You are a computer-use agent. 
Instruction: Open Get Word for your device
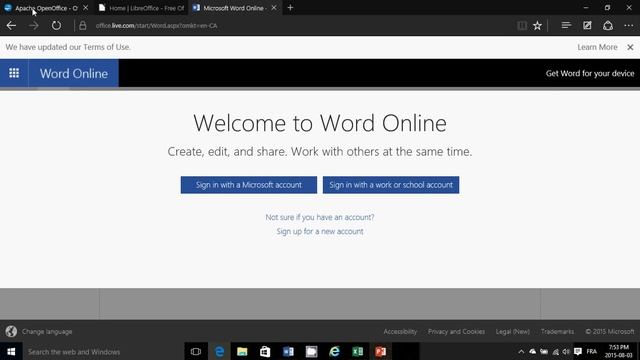590,73
